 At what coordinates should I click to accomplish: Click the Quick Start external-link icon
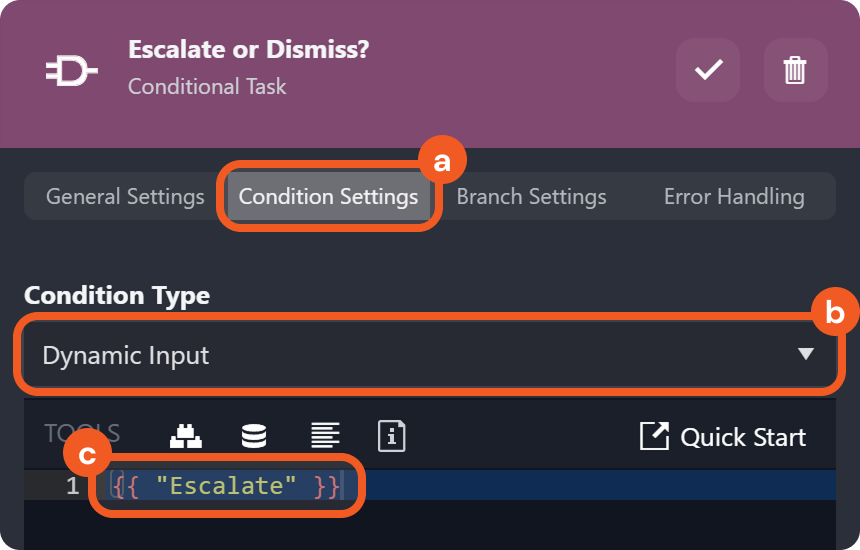point(654,436)
